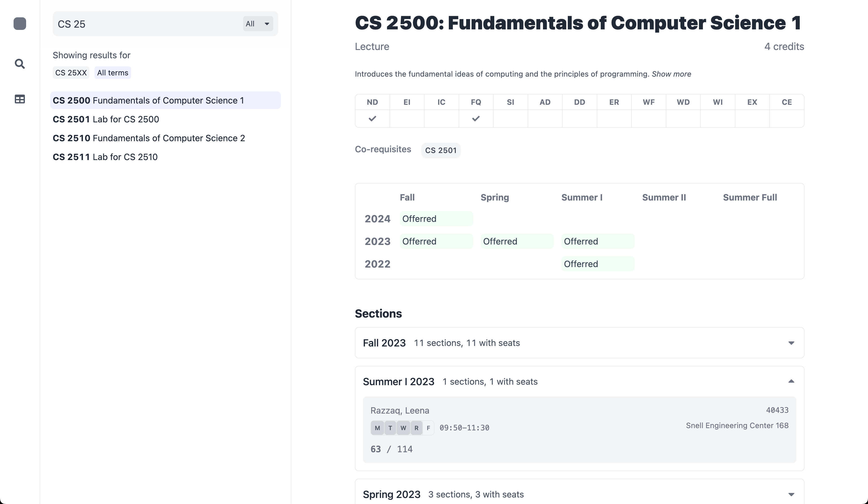Viewport: 868px width, 504px height.
Task: Toggle the Wednesday day badge
Action: point(403,428)
